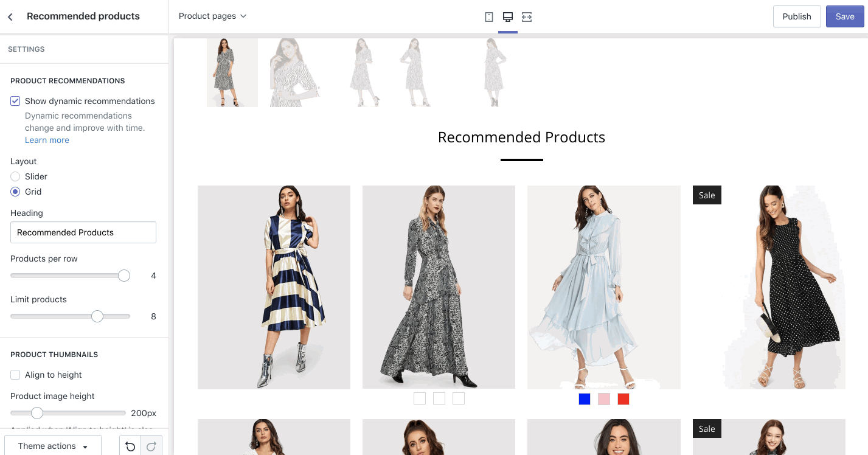Open the Product pages dropdown
The height and width of the screenshot is (455, 868).
pyautogui.click(x=212, y=16)
